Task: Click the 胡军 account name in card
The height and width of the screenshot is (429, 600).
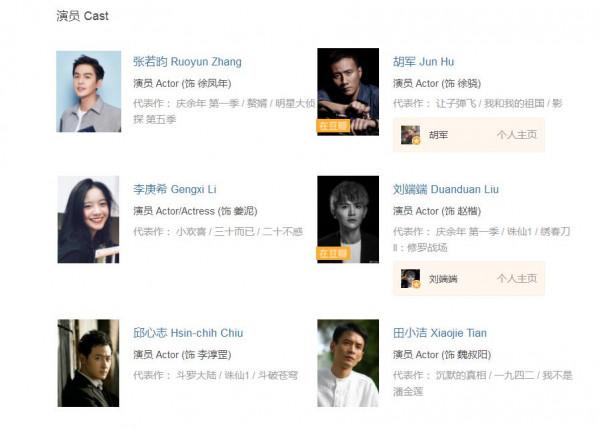Action: [x=439, y=135]
